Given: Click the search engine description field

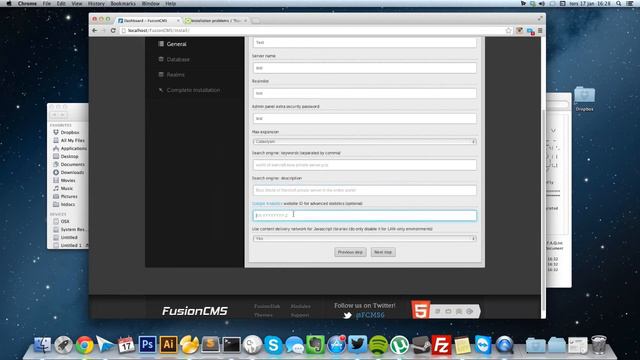Looking at the screenshot, I should click(x=364, y=190).
